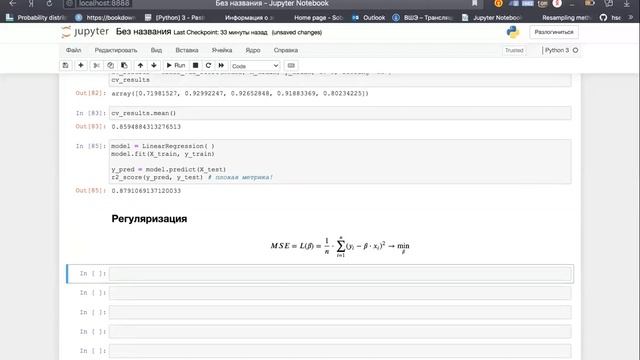640x360 pixels.
Task: Restart and run all cells with the fast-forward icon
Action: point(221,65)
